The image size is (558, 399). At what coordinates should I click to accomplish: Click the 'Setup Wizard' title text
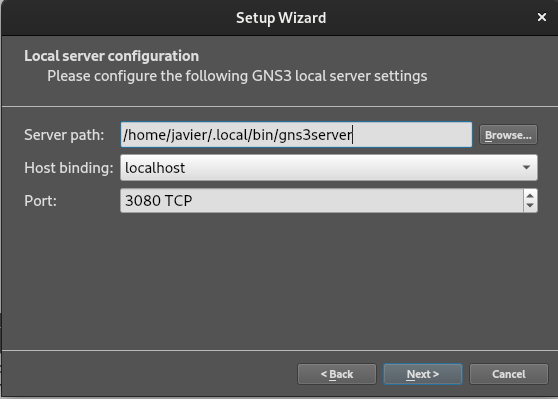pyautogui.click(x=281, y=18)
